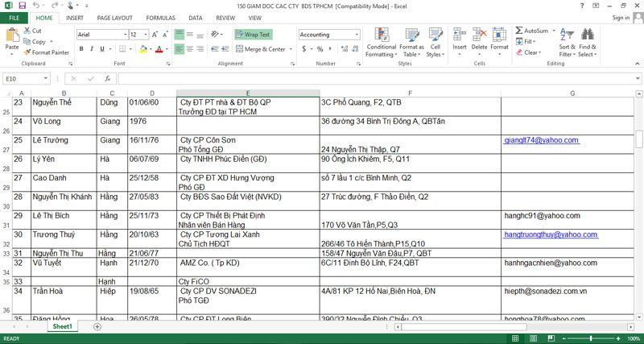Image resolution: width=644 pixels, height=344 pixels.
Task: Toggle Top Align for cell
Action: (x=179, y=35)
